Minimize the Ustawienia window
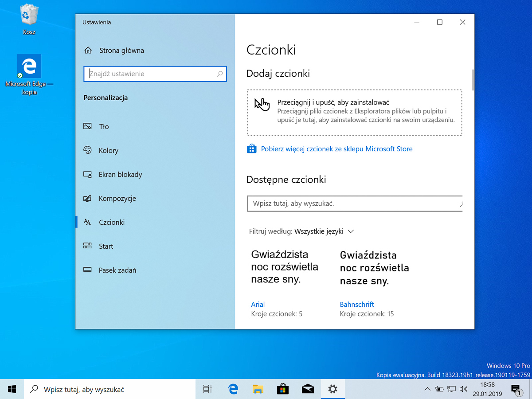The width and height of the screenshot is (532, 399). 417,22
